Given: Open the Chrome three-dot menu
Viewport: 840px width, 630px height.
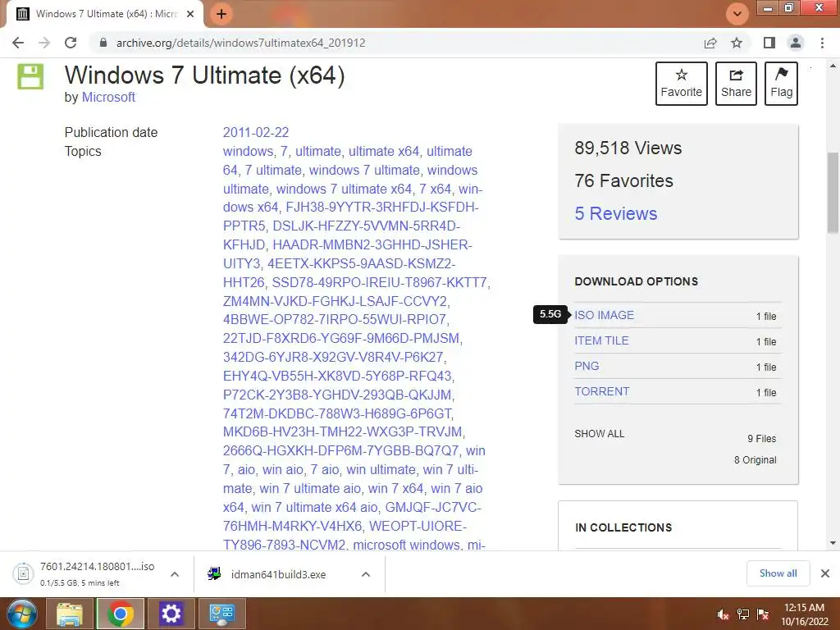Looking at the screenshot, I should coord(822,43).
